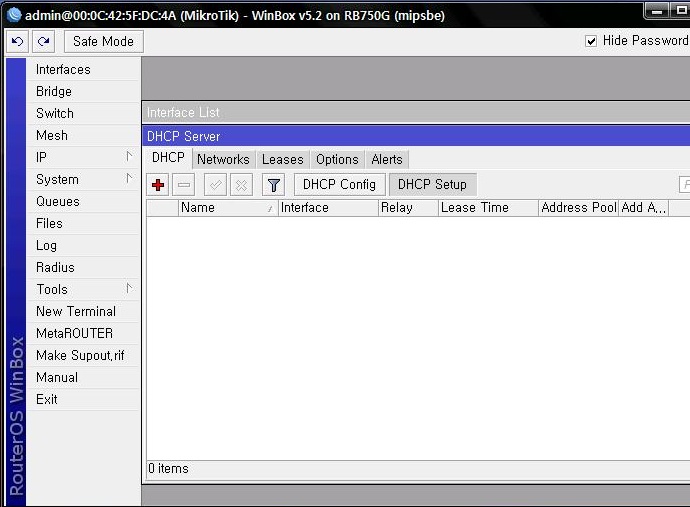Screen dimensions: 690x507
Task: Sort by the Interface column header
Action: 328,208
